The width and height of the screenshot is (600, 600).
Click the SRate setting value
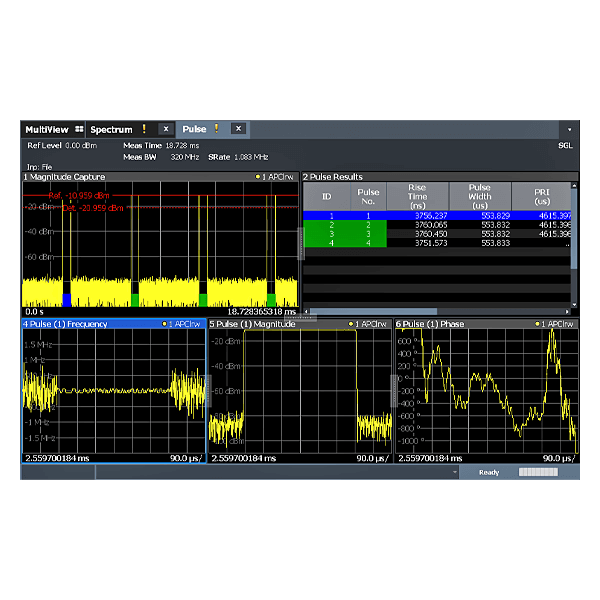coord(251,157)
